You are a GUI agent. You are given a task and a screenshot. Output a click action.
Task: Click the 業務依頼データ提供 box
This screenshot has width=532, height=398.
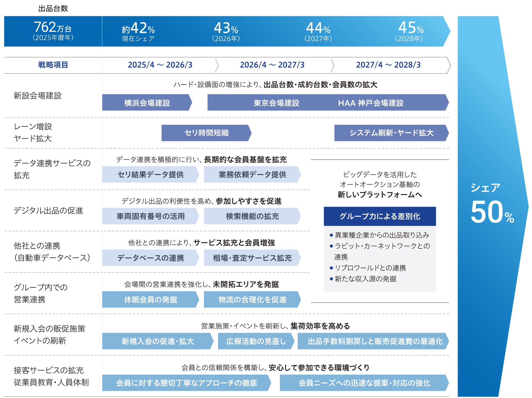click(x=252, y=175)
